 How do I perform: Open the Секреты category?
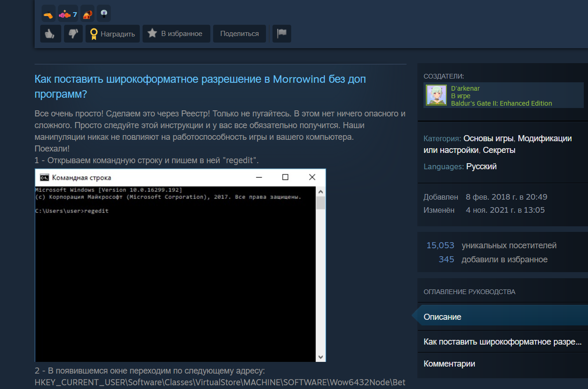point(499,151)
